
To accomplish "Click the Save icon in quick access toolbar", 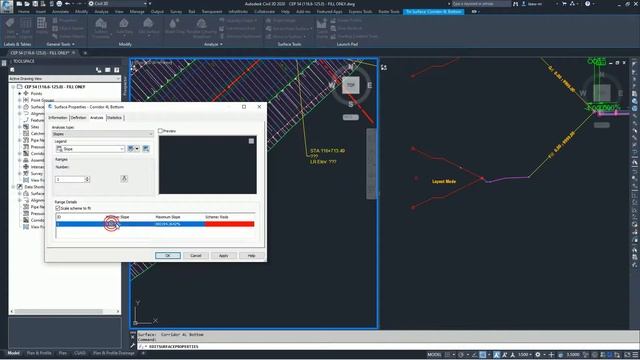I will pyautogui.click(x=35, y=4).
